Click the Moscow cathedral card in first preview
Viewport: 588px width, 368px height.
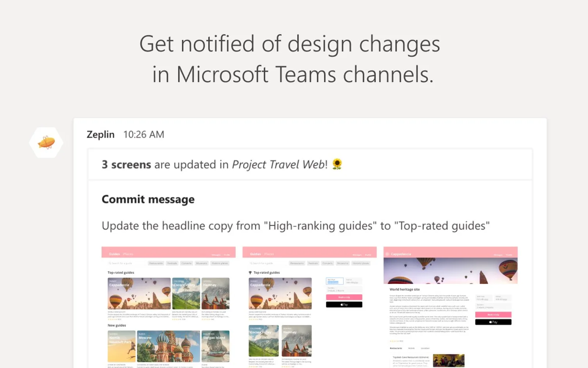tap(169, 346)
